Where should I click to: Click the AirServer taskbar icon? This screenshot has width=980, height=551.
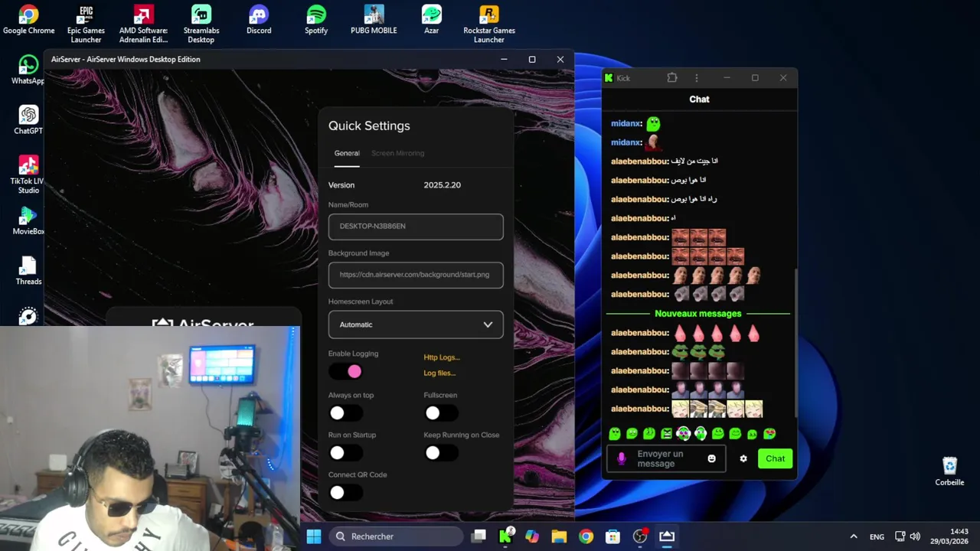click(667, 536)
